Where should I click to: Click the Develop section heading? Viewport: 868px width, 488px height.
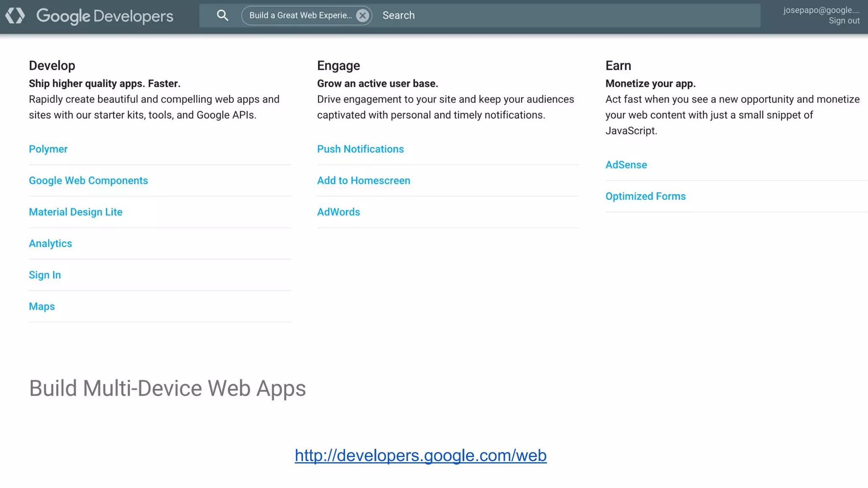click(52, 66)
